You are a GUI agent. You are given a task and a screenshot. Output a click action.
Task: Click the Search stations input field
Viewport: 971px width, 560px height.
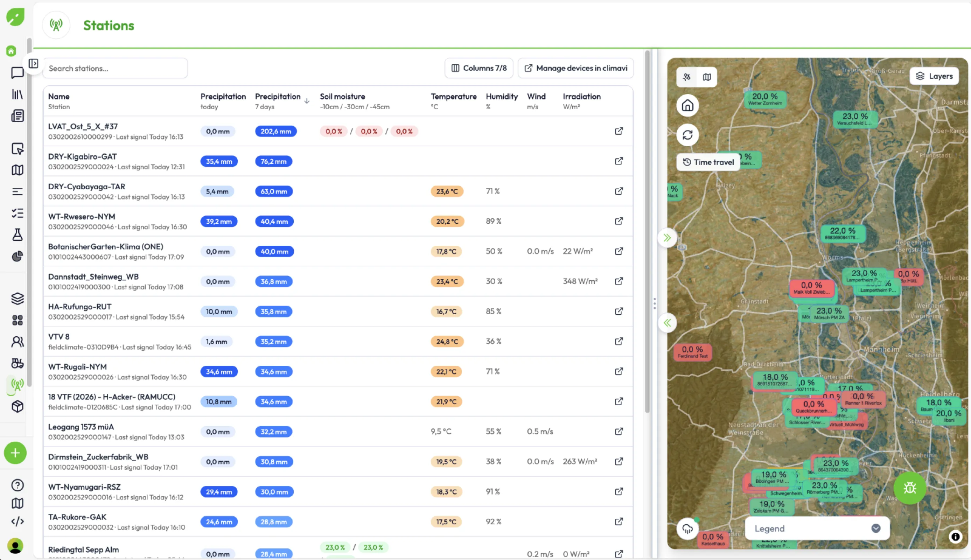coord(115,69)
